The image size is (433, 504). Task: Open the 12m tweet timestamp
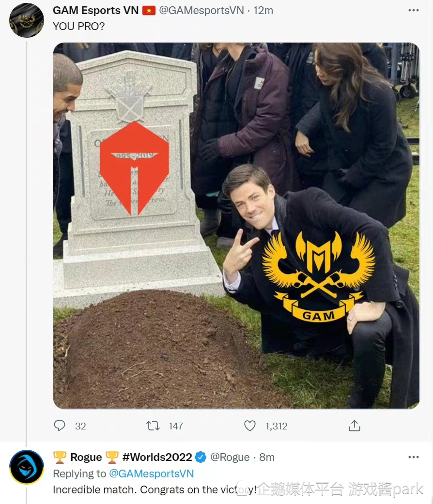coord(263,10)
